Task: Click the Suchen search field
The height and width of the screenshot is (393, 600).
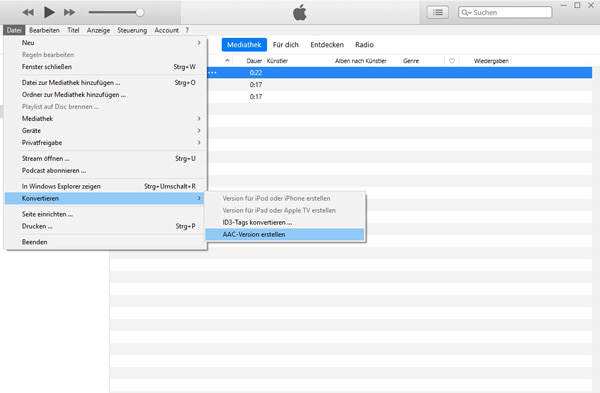Action: 505,12
